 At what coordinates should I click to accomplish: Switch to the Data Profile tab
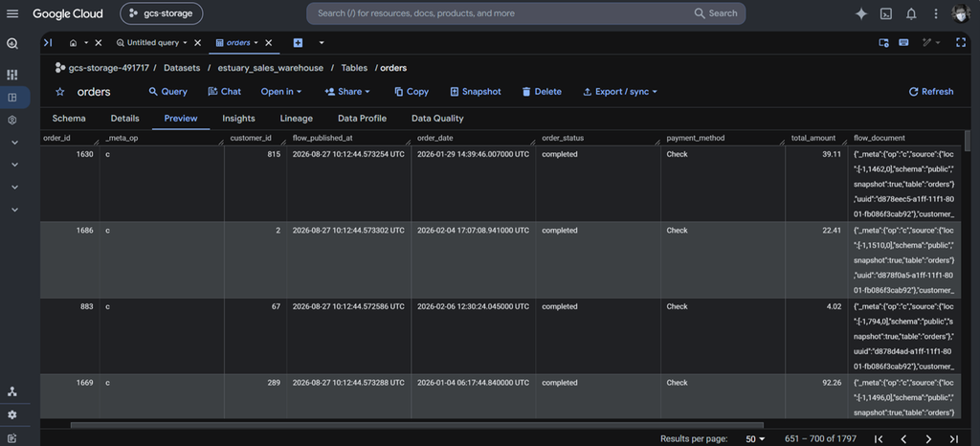(x=362, y=119)
